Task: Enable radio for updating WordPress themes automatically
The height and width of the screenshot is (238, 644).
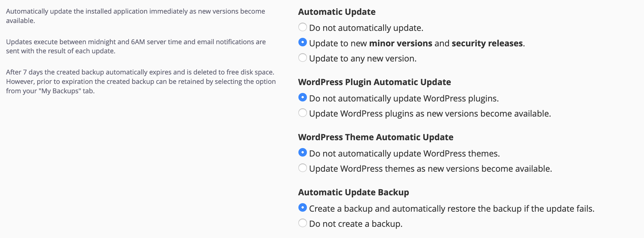Action: click(302, 168)
